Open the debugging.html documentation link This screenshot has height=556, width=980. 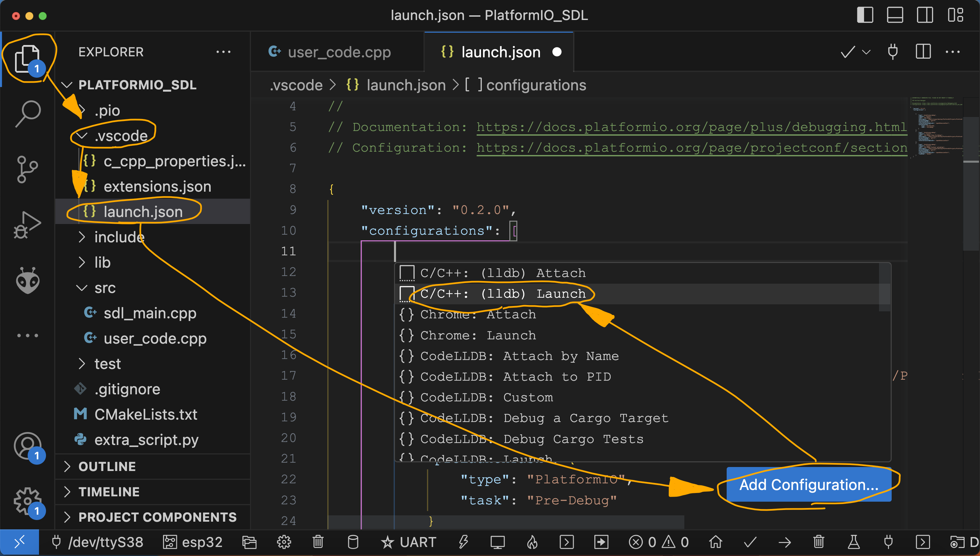(x=691, y=127)
